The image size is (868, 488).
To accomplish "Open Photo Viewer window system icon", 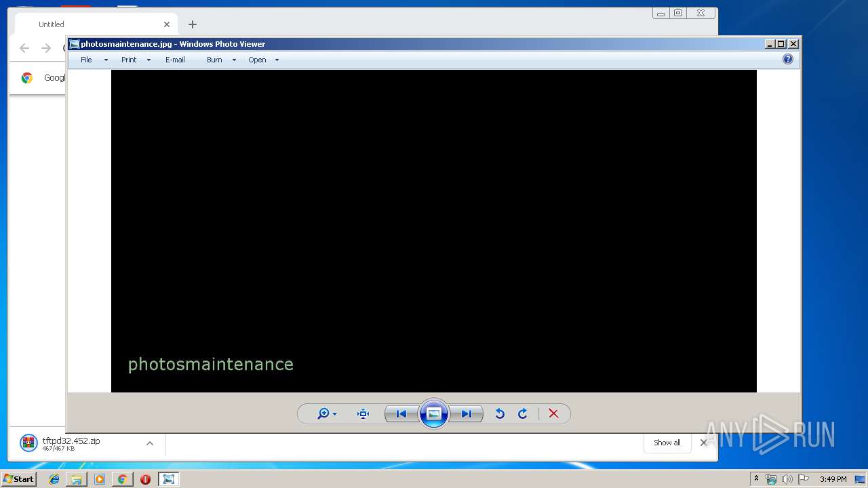I will click(x=75, y=44).
